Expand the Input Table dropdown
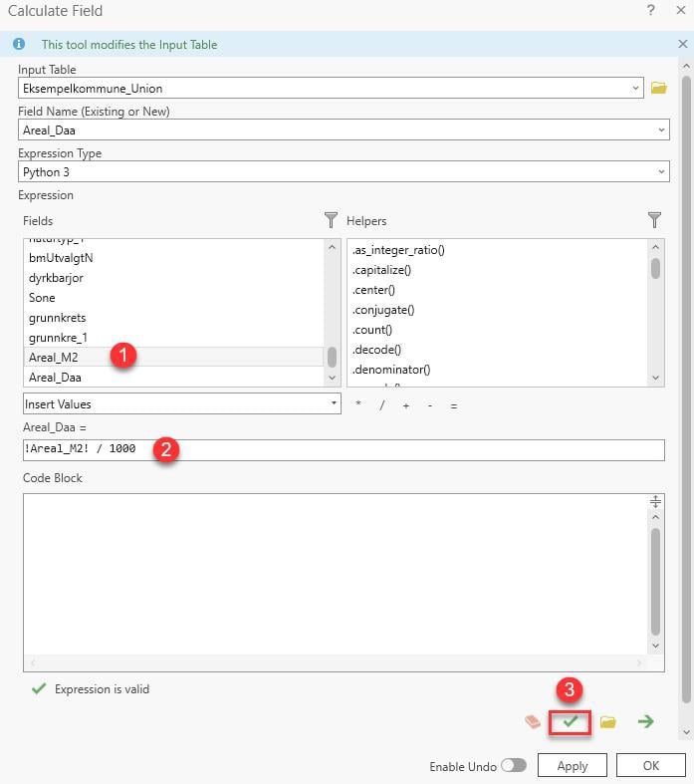This screenshot has width=694, height=784. point(635,88)
